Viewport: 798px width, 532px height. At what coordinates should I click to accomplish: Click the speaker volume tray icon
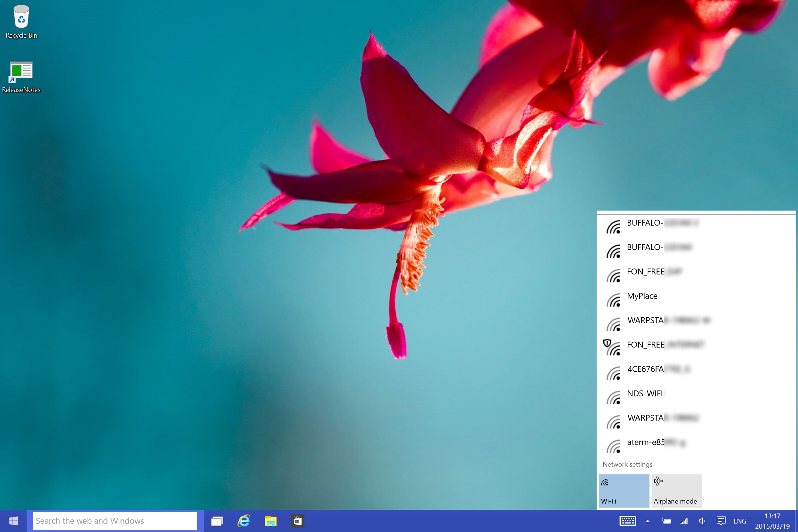pos(702,521)
